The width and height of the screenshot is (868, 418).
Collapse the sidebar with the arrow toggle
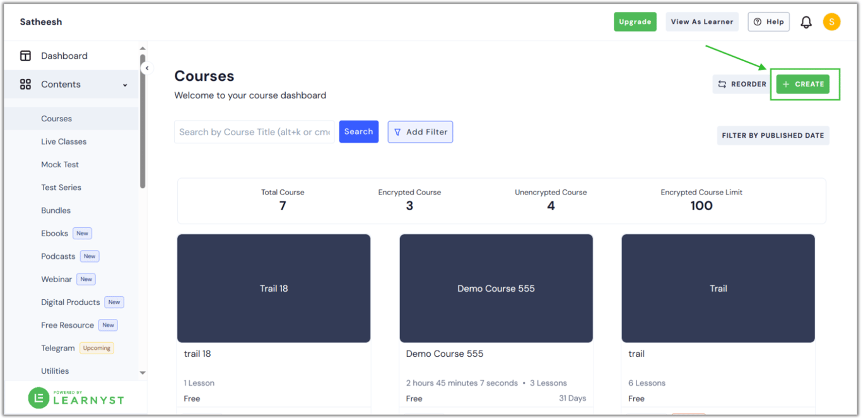147,68
